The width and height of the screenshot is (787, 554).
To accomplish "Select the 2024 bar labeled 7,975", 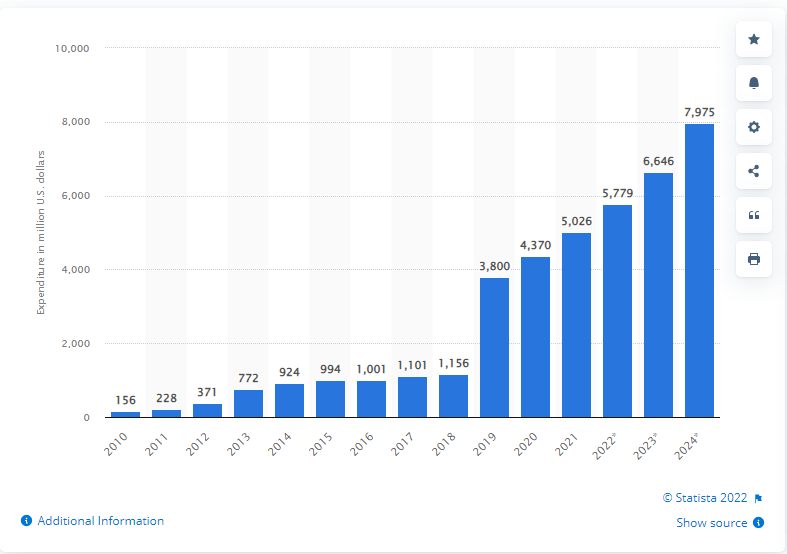I will (x=699, y=270).
